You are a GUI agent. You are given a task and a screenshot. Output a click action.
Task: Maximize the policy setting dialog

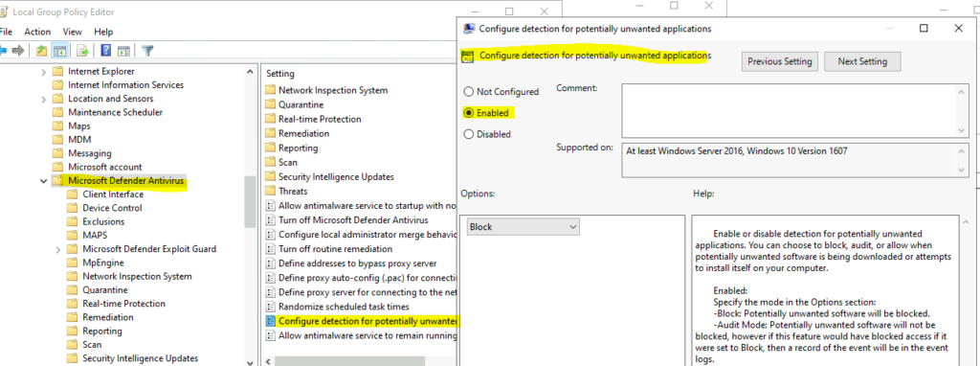924,28
